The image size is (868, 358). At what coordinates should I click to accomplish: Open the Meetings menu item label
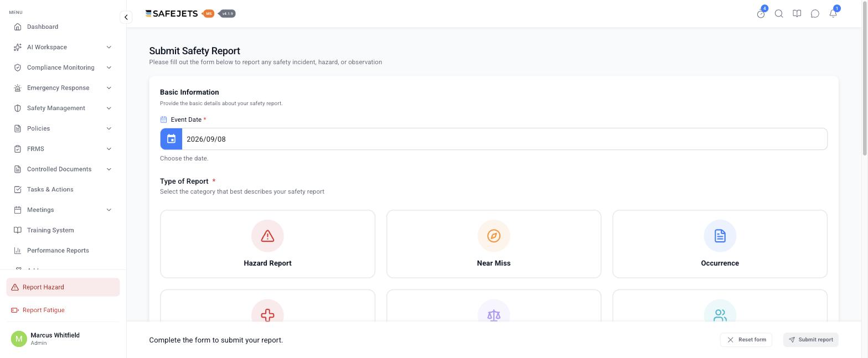click(x=40, y=210)
